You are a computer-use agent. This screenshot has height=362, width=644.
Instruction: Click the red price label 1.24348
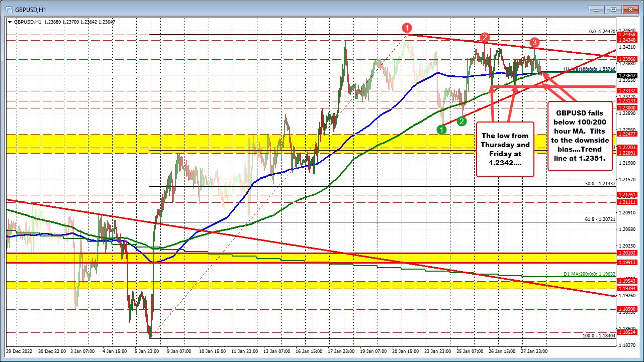point(628,40)
